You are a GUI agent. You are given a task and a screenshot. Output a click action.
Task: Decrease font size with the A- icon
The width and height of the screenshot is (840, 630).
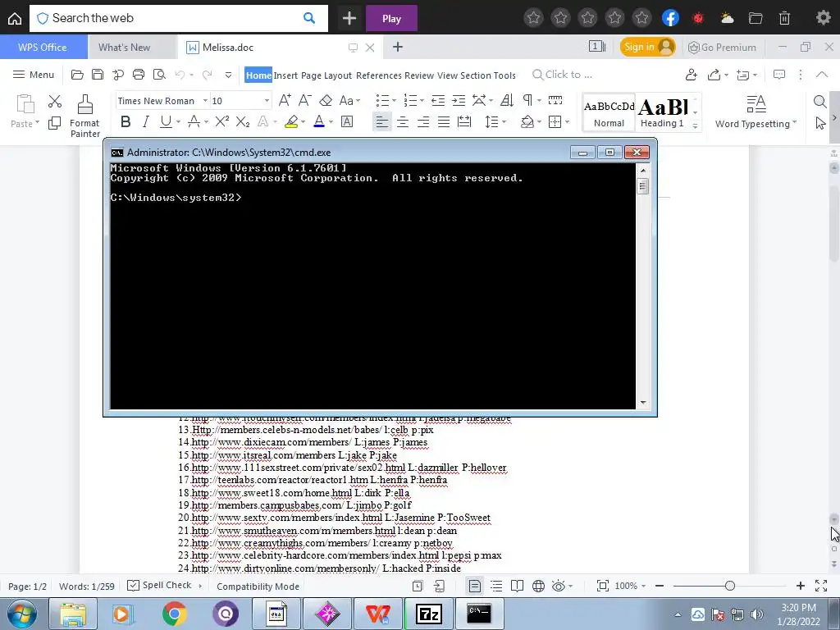[305, 100]
